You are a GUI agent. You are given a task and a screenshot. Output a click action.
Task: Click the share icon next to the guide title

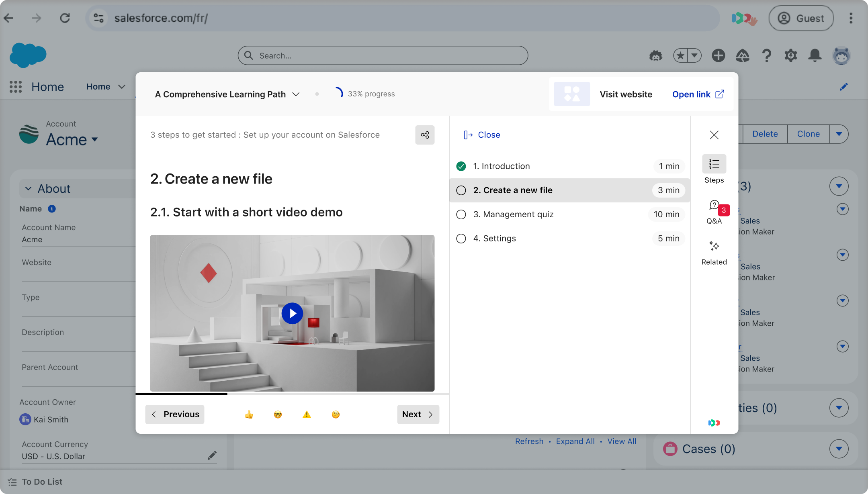coord(425,135)
